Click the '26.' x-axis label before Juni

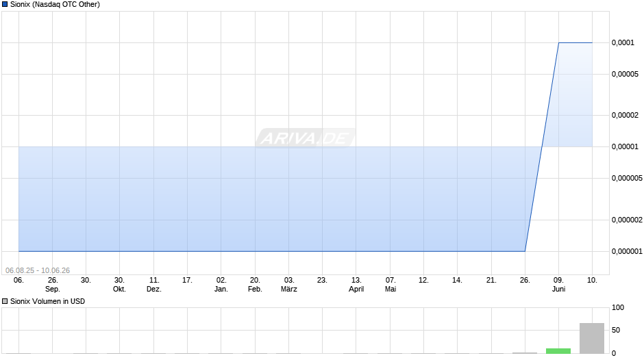tap(525, 281)
